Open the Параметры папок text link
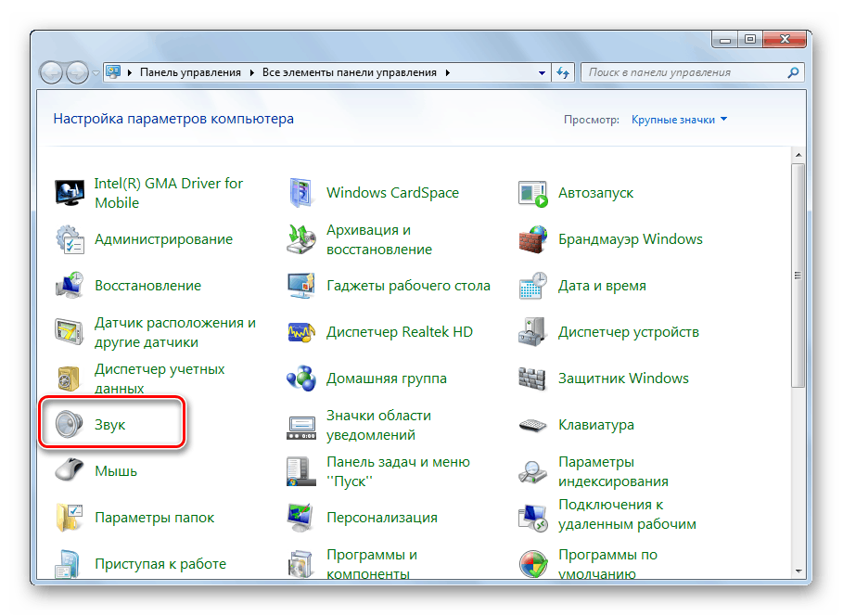 [154, 518]
